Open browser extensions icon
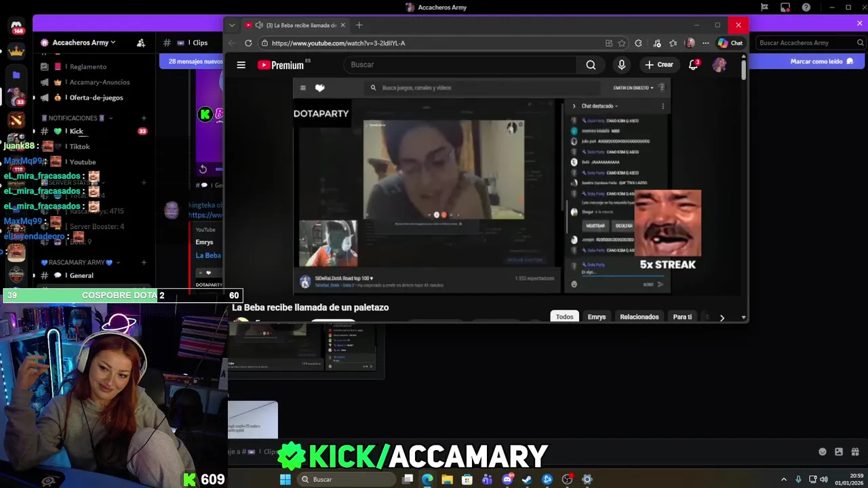Viewport: 868px width, 488px height. (x=638, y=43)
